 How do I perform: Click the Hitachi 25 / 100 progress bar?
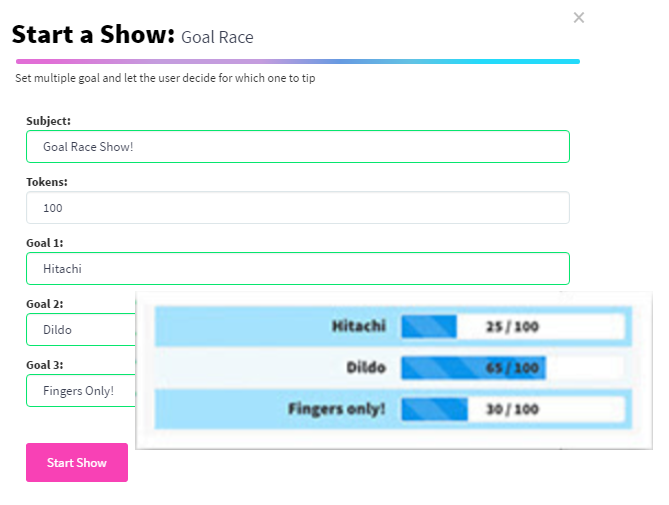[512, 326]
